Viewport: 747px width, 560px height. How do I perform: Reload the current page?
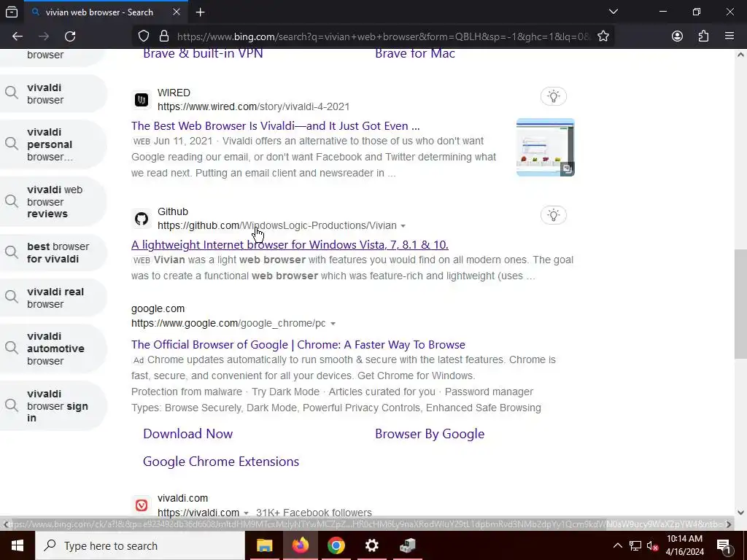pyautogui.click(x=70, y=36)
